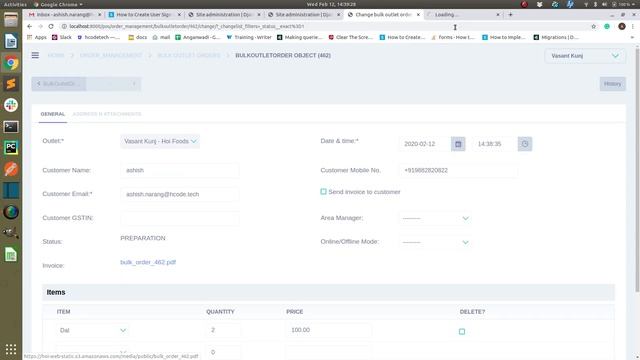Go to Bulk Outlet Orders breadcrumb
This screenshot has height=360, width=640.
189,55
